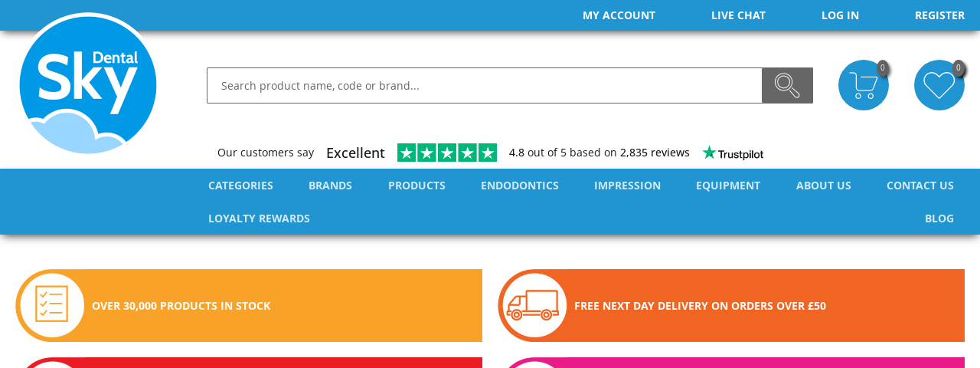Click the Log In link
This screenshot has height=368, width=980.
tap(840, 15)
